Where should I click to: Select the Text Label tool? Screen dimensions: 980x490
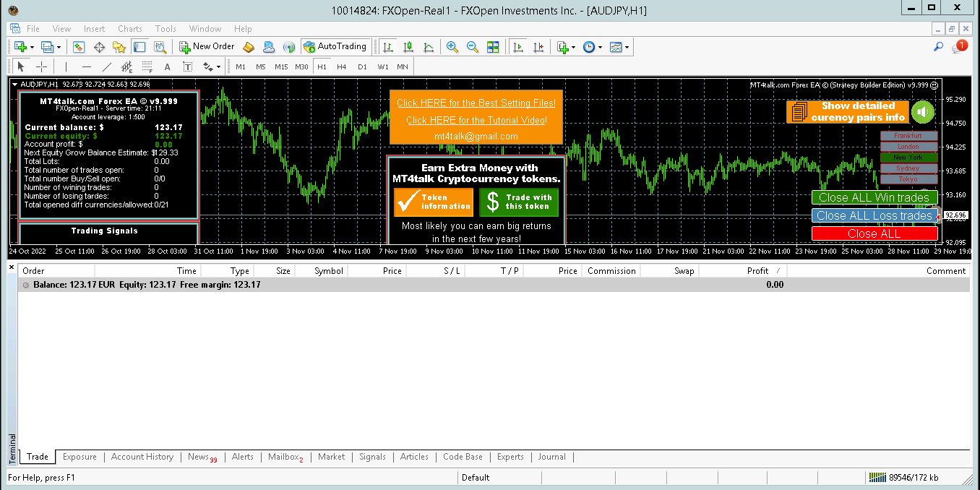coord(187,67)
